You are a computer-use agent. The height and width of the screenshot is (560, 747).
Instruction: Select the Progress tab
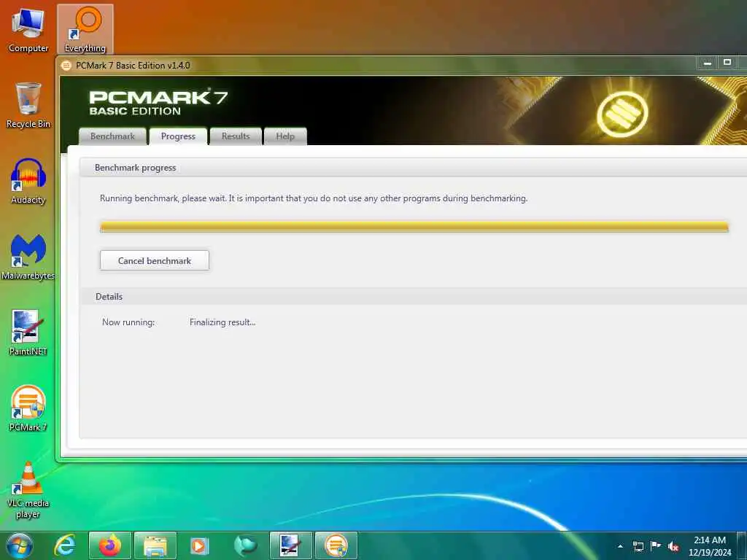tap(178, 136)
